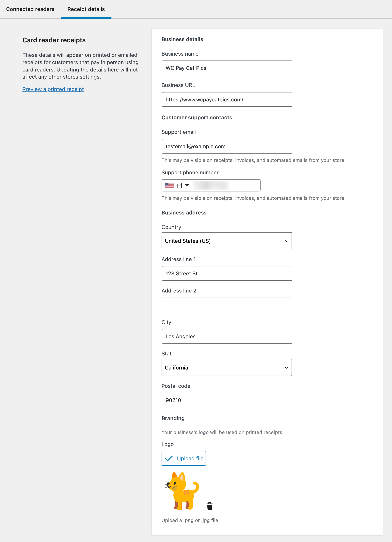Focus the Business URL text field
This screenshot has width=392, height=542.
227,99
